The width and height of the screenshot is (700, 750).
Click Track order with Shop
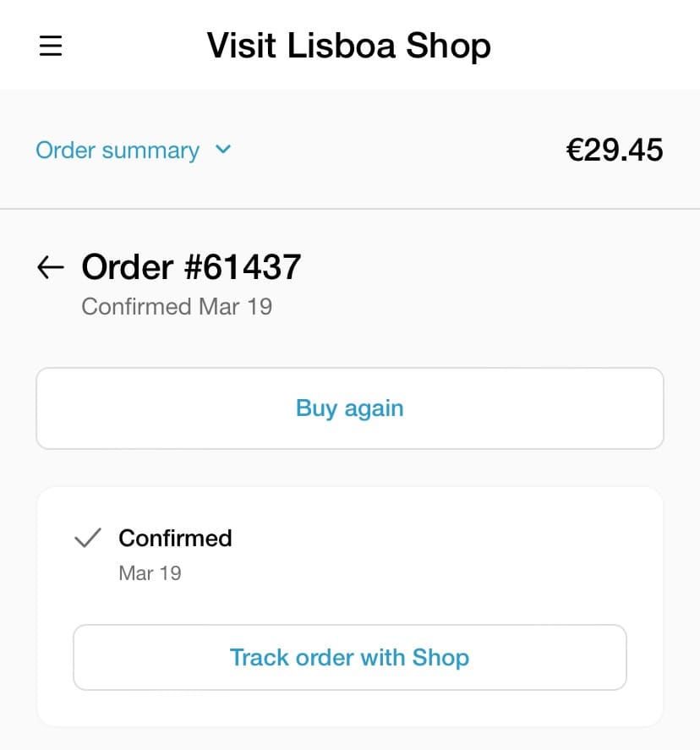coord(349,657)
